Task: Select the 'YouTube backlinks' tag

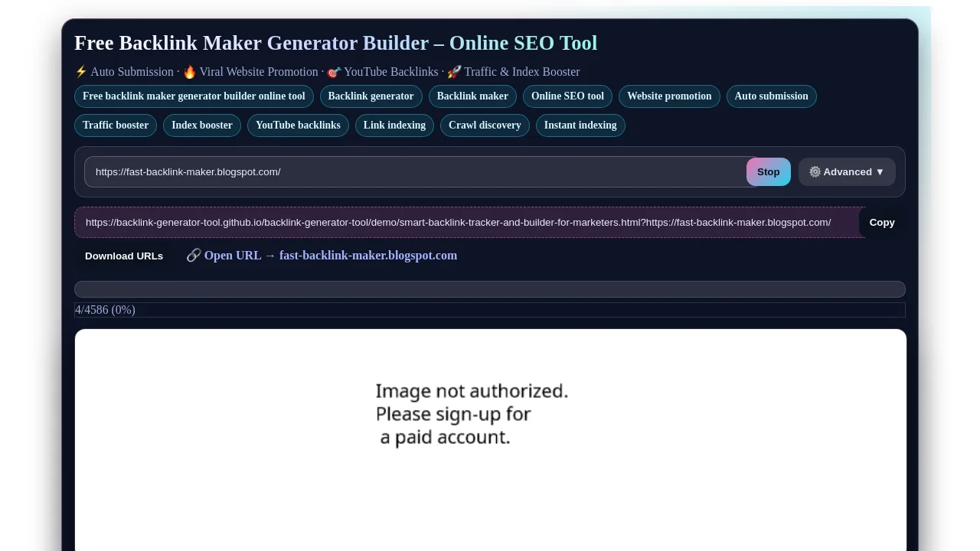Action: 298,126
